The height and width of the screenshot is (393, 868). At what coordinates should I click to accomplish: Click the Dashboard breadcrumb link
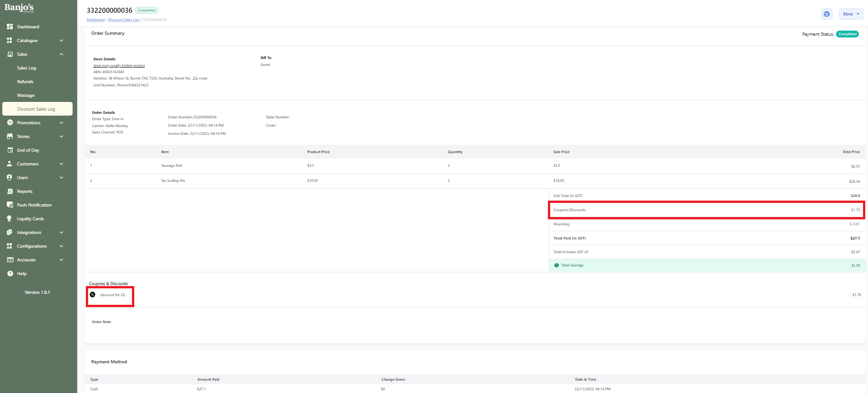coord(95,20)
